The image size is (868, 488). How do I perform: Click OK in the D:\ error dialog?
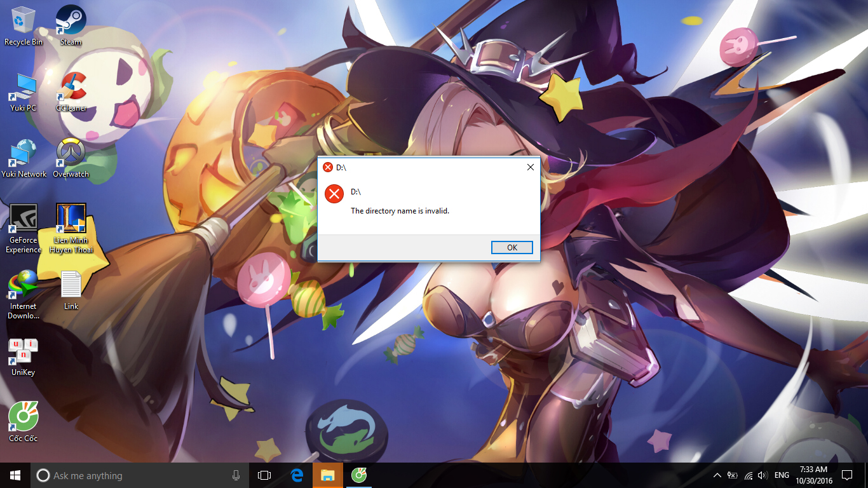[512, 248]
